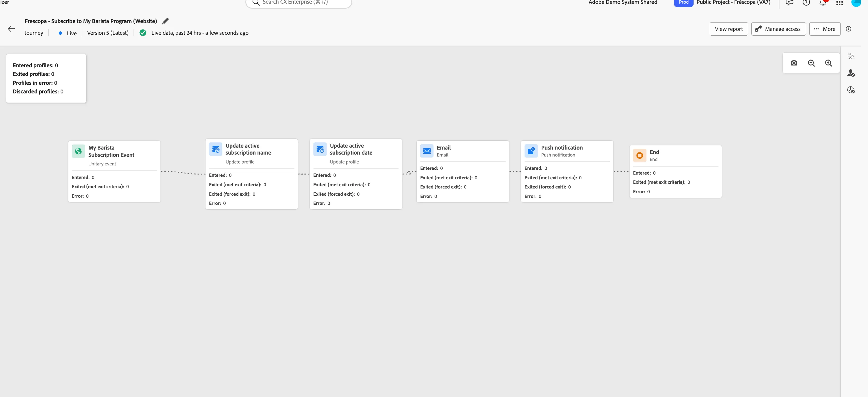Click the Version 5 (Latest) label

[x=108, y=33]
